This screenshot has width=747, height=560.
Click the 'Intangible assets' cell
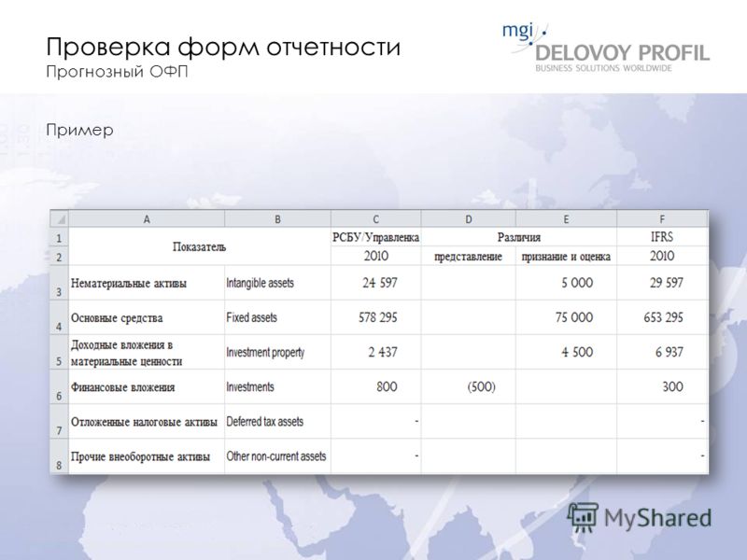click(x=277, y=283)
